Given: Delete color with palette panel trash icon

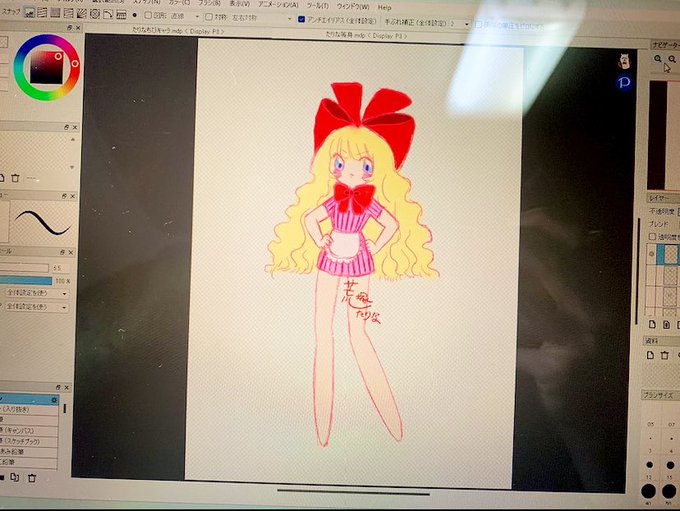Looking at the screenshot, I should [x=16, y=178].
